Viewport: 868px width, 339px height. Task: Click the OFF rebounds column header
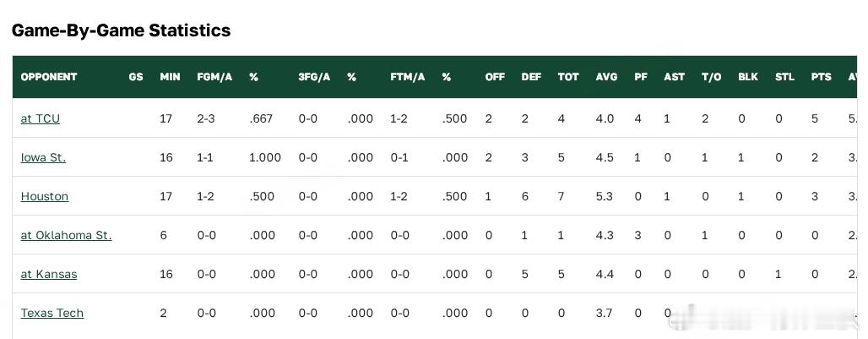(495, 77)
